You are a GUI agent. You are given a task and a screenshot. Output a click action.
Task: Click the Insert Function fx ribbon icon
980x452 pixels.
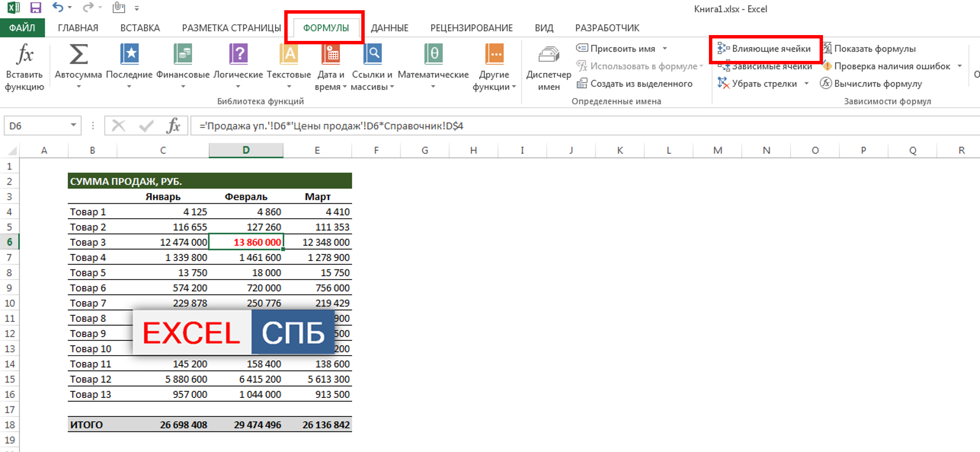pos(24,55)
